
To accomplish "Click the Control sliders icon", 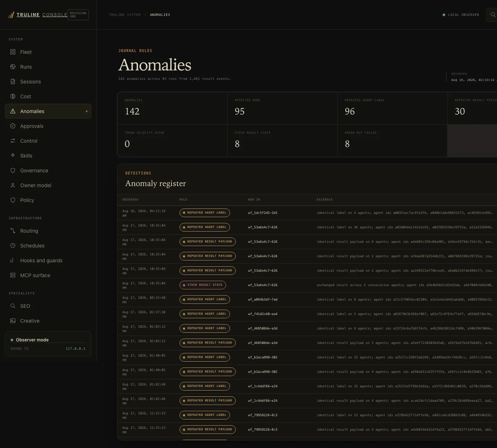I will coord(13,141).
